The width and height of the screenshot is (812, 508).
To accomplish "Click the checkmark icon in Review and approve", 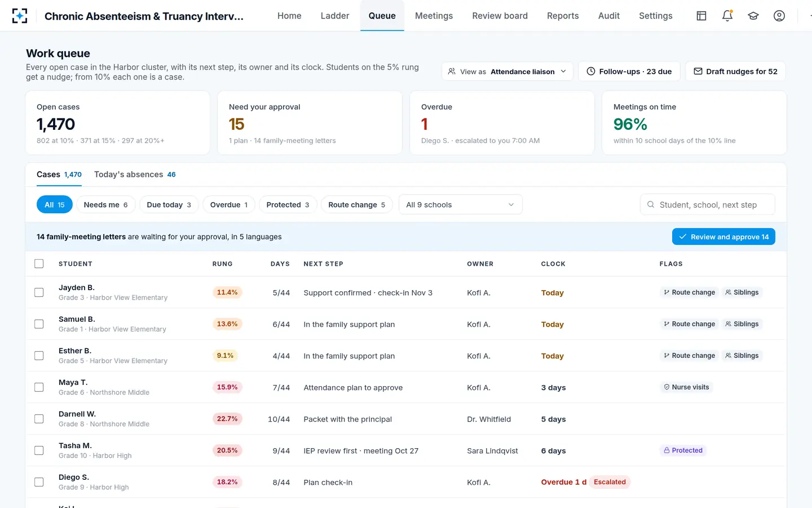I will coord(683,237).
